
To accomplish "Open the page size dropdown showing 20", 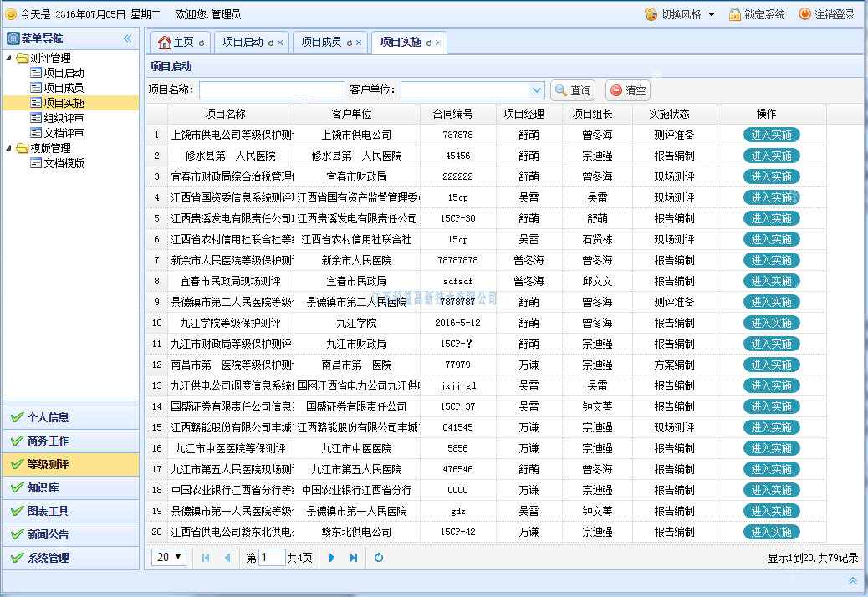I will click(x=169, y=557).
